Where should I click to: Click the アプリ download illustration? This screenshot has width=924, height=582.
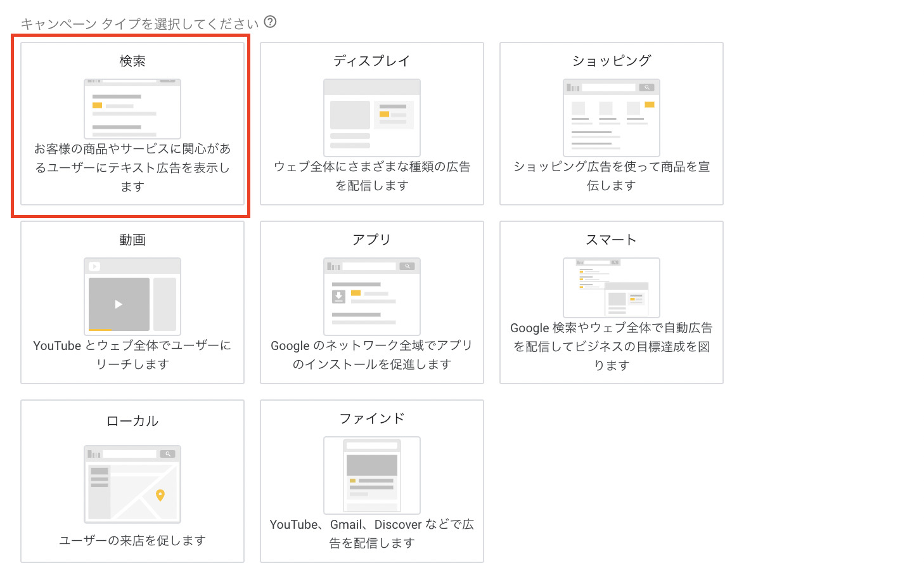click(x=372, y=296)
